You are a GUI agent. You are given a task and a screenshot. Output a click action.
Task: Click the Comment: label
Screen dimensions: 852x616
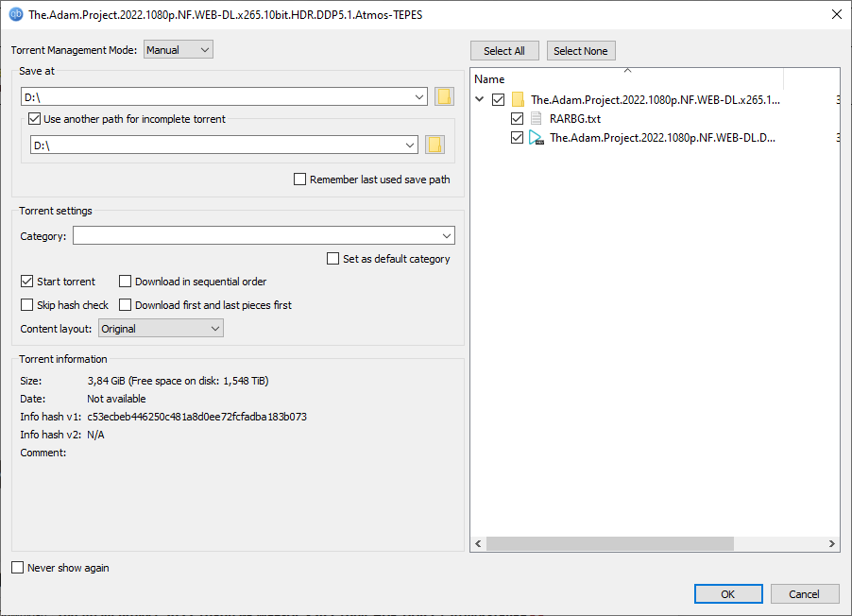coord(43,453)
